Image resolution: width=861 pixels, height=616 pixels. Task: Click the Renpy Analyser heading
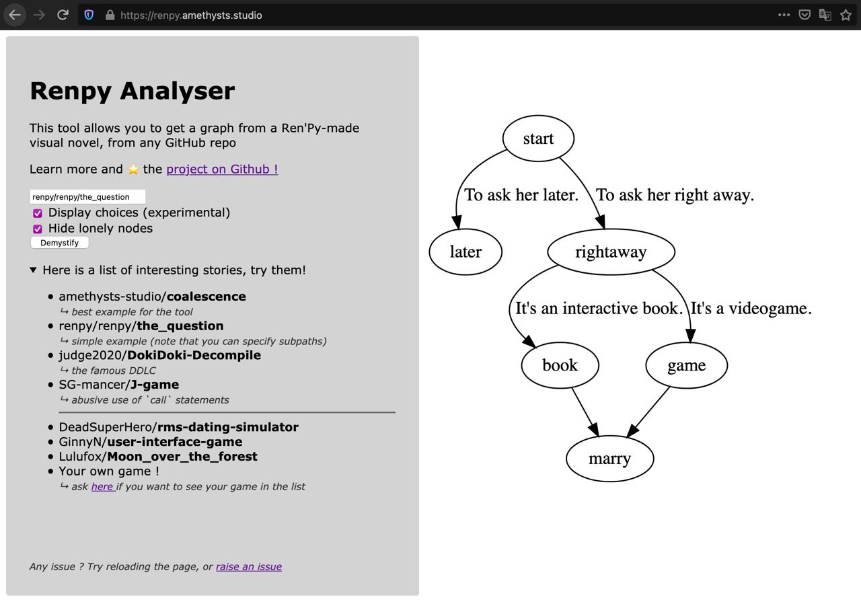(133, 91)
